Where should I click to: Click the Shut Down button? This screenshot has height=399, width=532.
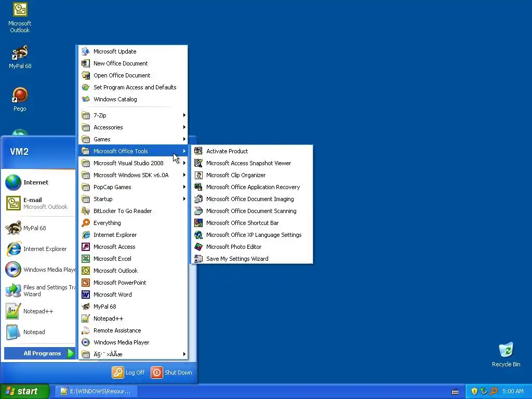coord(171,373)
